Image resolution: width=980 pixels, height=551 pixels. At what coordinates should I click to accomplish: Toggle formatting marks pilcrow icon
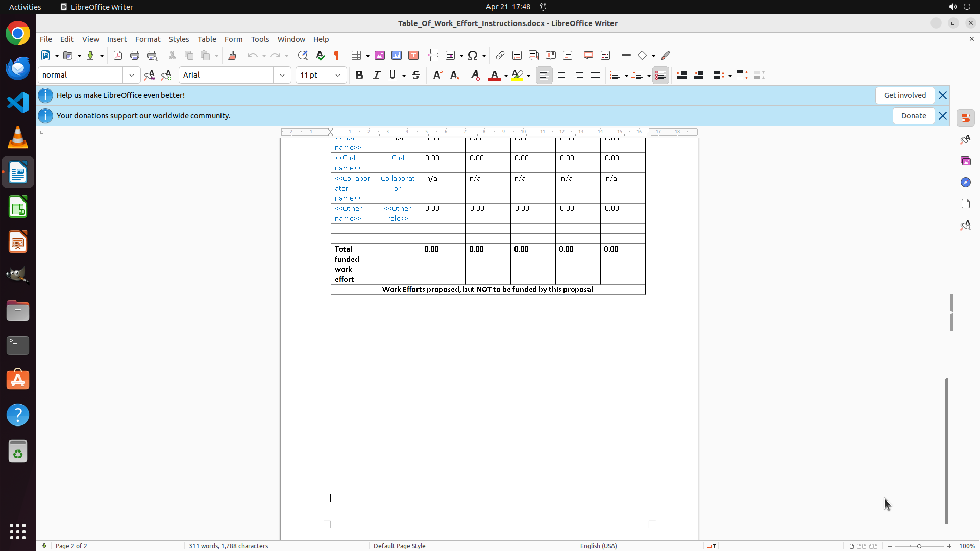[x=336, y=56]
